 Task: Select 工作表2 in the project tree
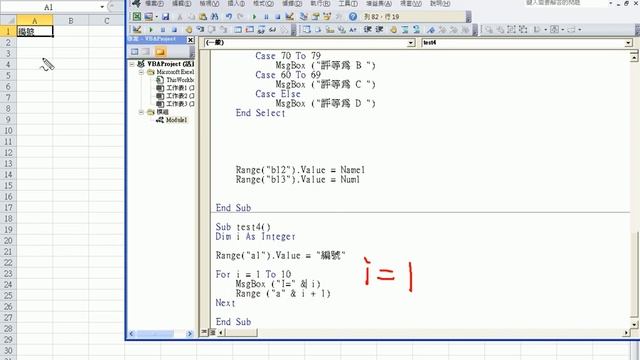(x=180, y=96)
